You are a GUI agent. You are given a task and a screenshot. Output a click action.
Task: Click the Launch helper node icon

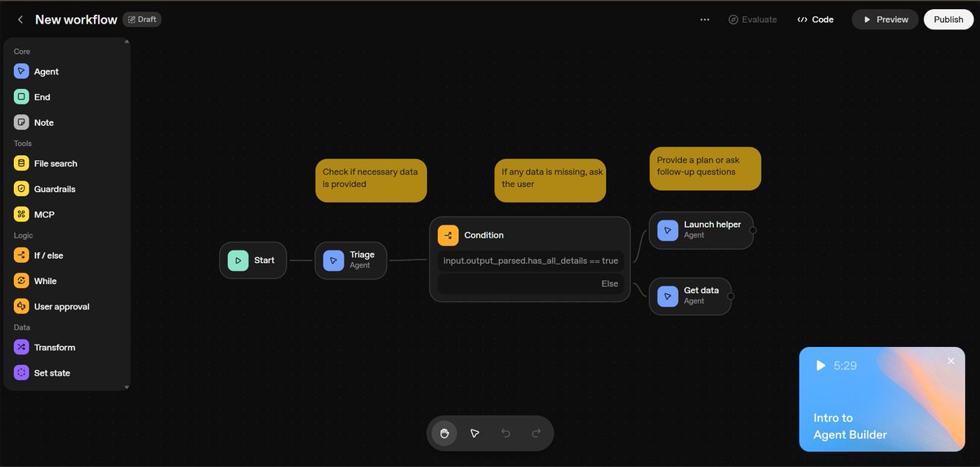point(667,230)
